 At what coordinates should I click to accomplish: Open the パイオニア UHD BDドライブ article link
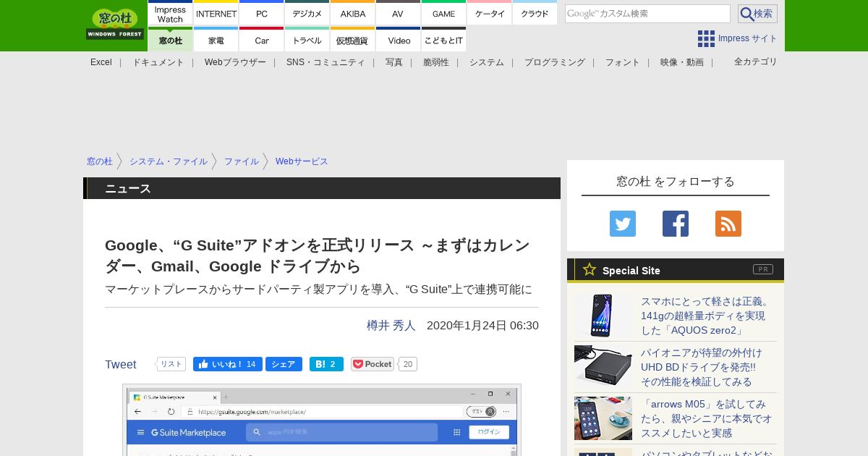tap(702, 367)
